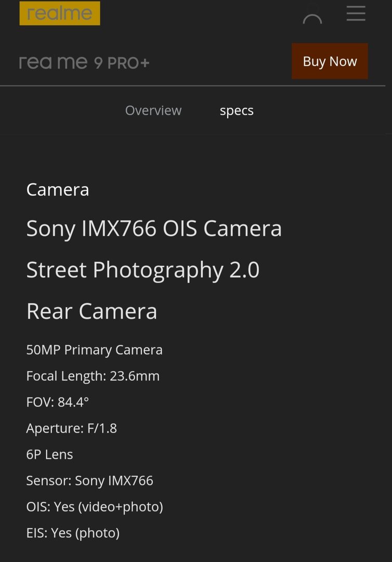Click the yellow realme logo
This screenshot has width=392, height=562.
click(60, 14)
